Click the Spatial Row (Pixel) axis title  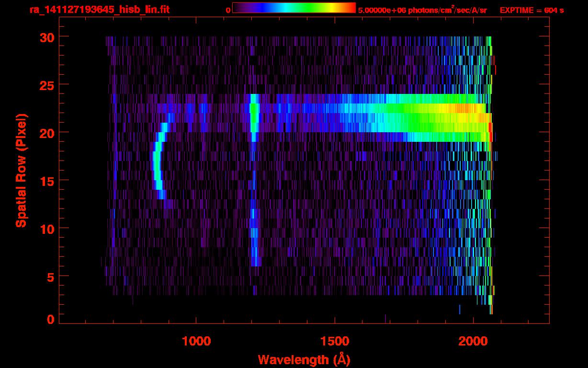click(21, 170)
